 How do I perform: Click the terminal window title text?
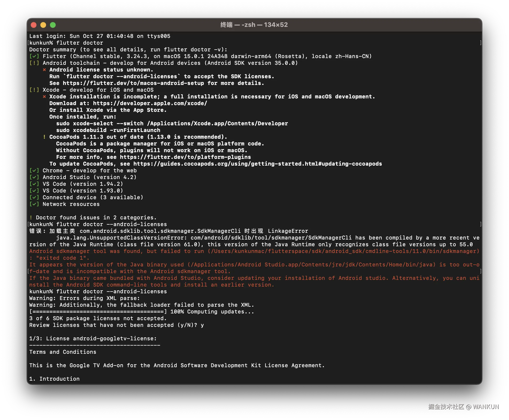click(x=254, y=25)
